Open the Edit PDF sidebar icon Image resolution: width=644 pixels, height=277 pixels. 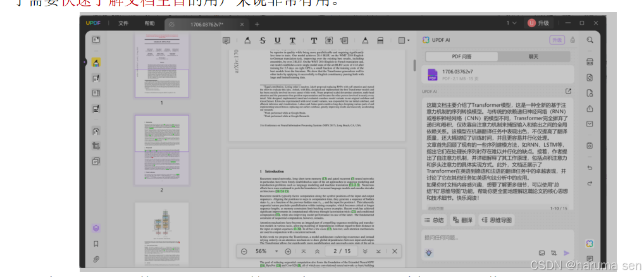tap(96, 78)
